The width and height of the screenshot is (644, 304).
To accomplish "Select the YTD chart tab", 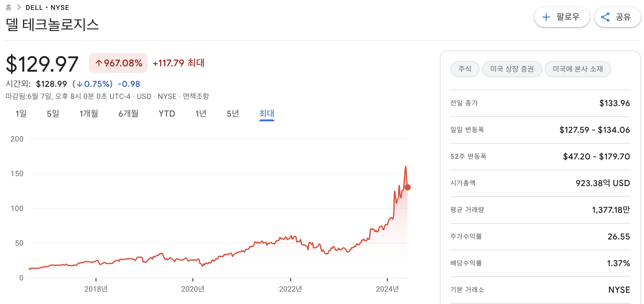I will 167,114.
